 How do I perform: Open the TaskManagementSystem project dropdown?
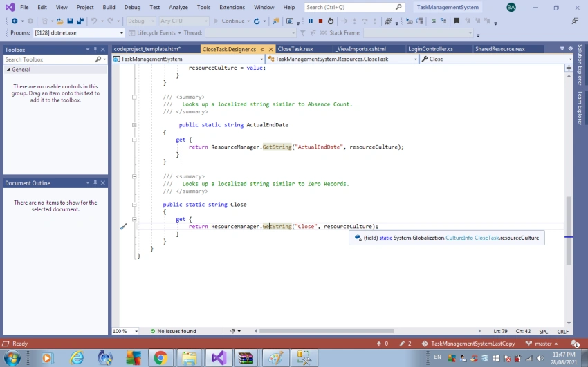(261, 59)
